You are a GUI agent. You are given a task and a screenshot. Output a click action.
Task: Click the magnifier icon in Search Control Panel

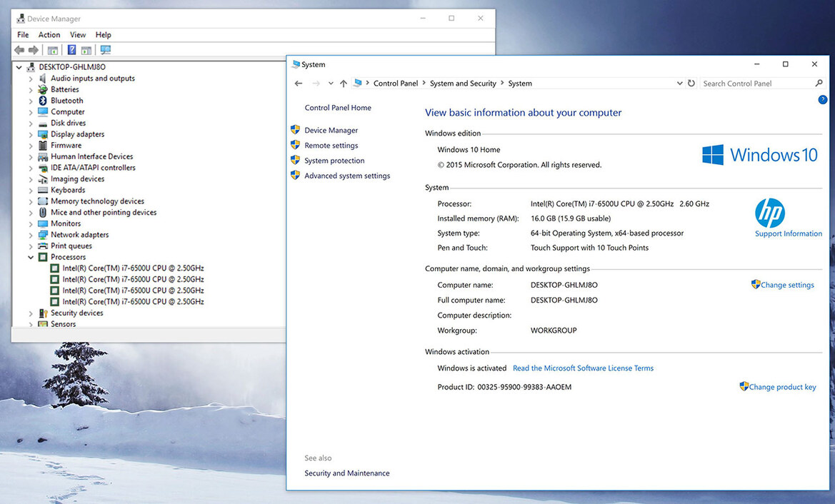pyautogui.click(x=819, y=83)
